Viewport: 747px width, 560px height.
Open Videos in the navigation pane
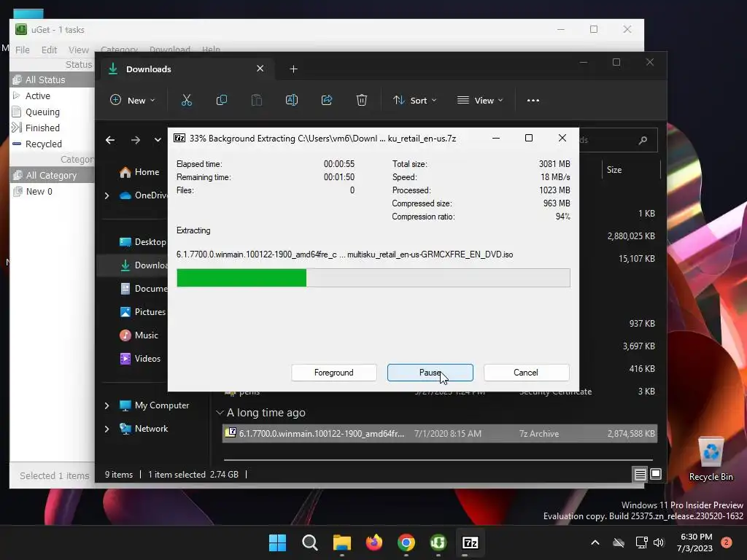coord(140,359)
